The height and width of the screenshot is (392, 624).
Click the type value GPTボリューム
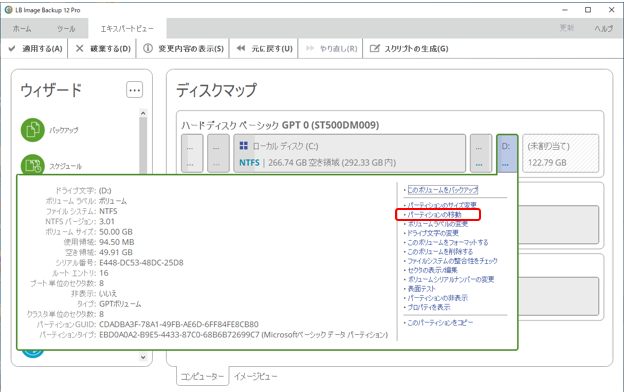coord(120,304)
